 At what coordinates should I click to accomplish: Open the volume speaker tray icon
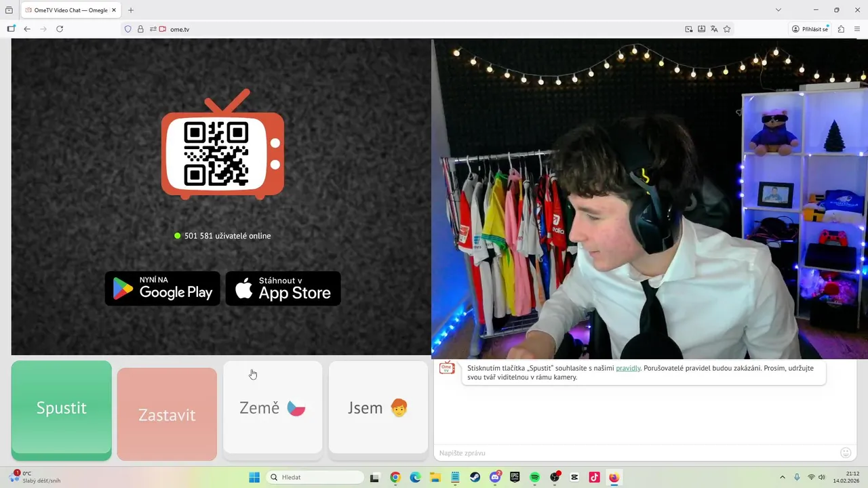[823, 477]
